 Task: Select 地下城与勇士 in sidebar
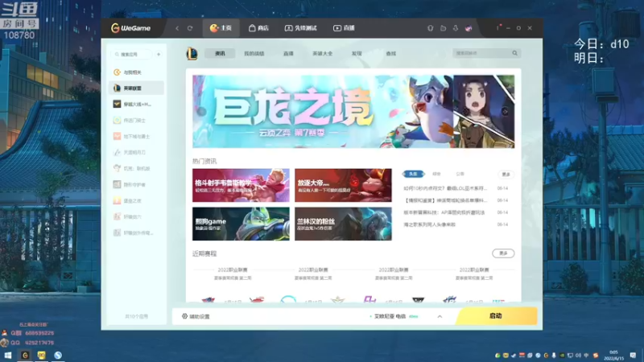pos(136,136)
